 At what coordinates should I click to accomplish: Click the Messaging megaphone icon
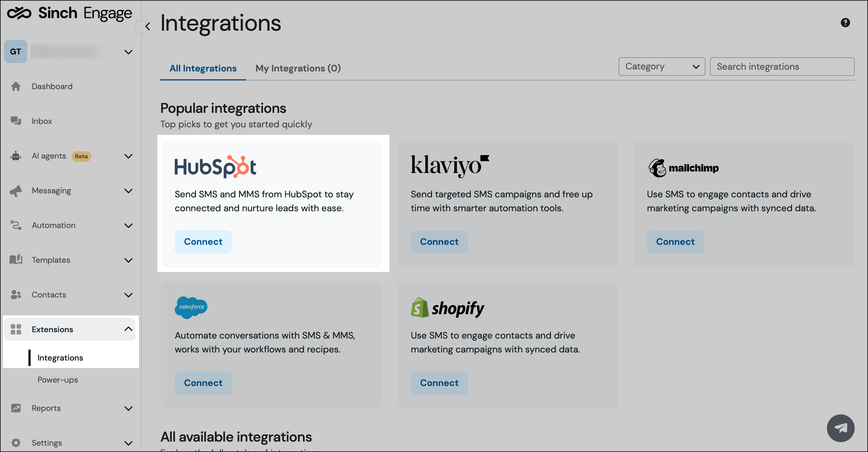coord(16,190)
